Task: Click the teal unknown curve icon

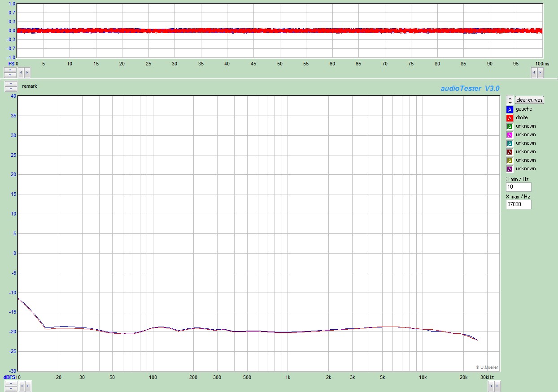Action: [x=510, y=143]
